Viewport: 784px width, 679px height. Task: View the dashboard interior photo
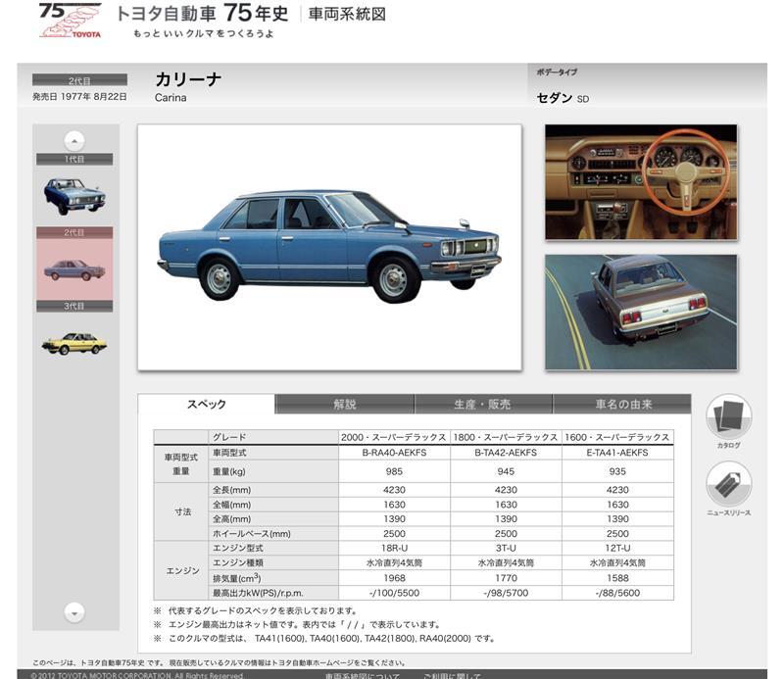coord(641,182)
